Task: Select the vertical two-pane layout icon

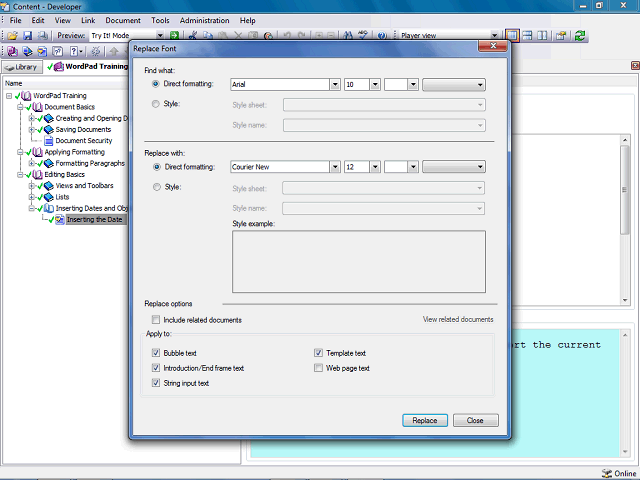Action: pos(542,36)
